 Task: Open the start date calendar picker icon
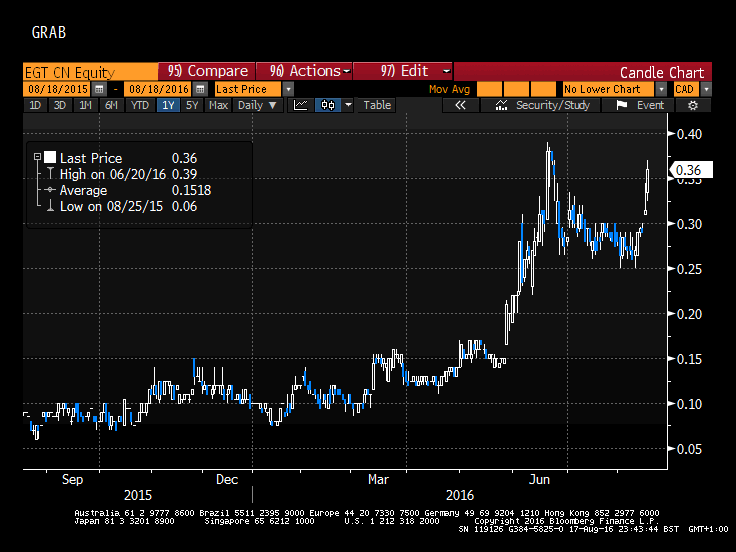(x=99, y=89)
